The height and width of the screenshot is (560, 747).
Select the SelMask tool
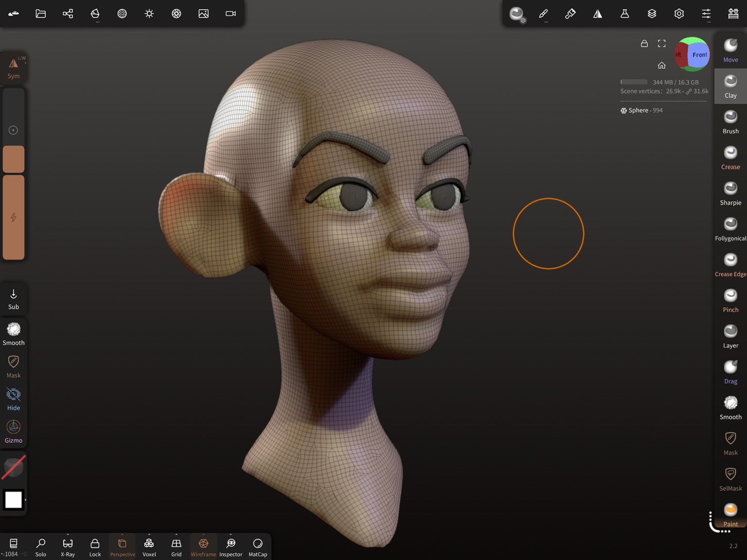730,479
